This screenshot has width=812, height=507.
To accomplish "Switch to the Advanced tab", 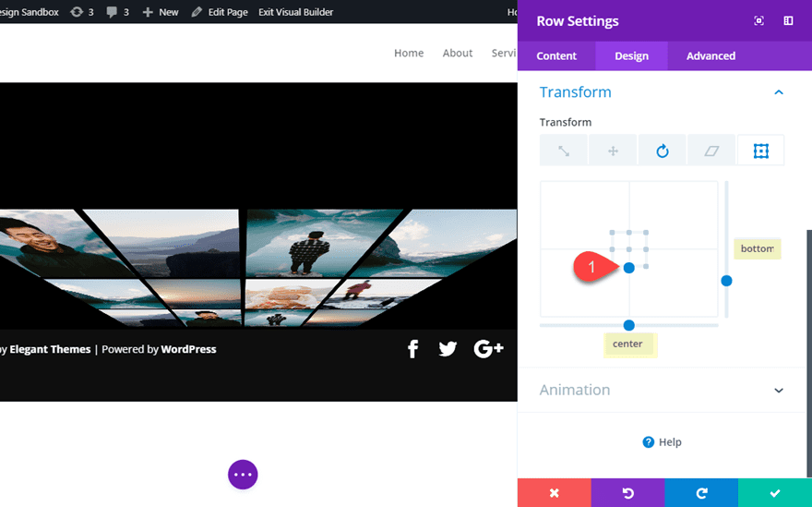I will pos(710,55).
